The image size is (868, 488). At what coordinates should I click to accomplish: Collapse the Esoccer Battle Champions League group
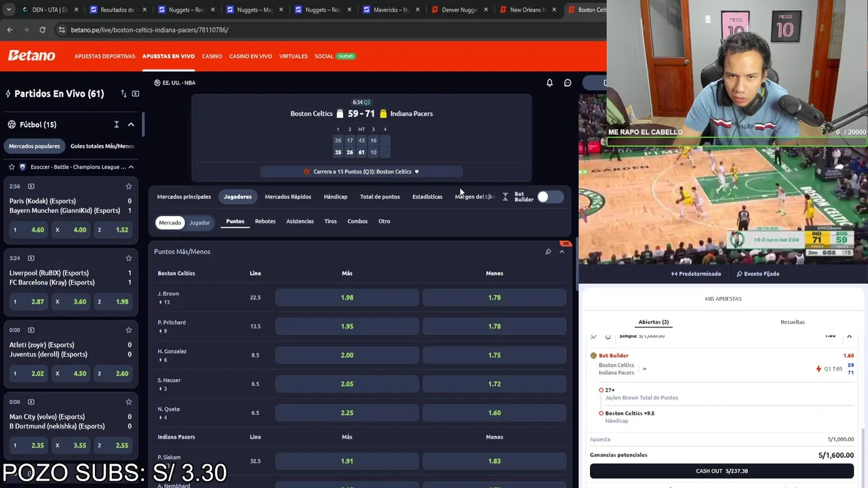click(131, 167)
